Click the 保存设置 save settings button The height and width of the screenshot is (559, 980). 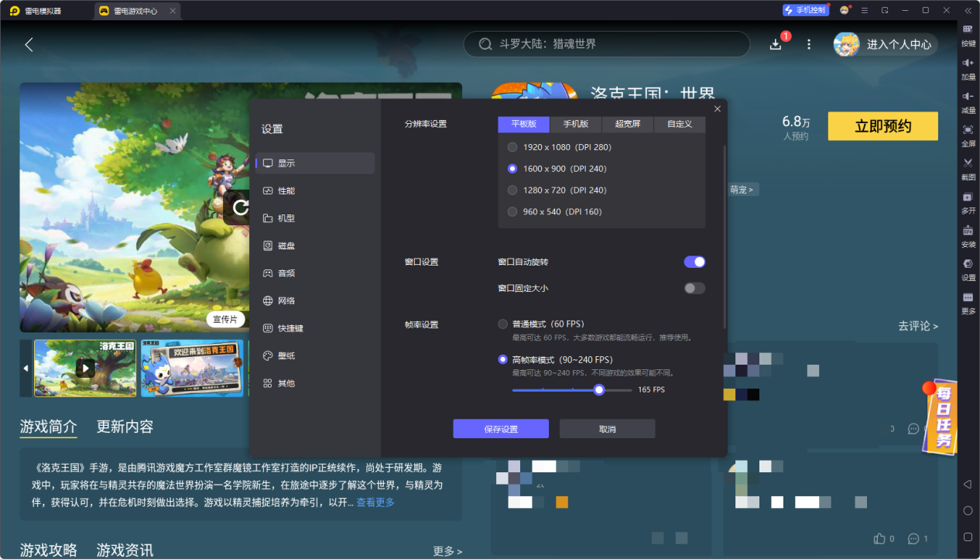[500, 428]
